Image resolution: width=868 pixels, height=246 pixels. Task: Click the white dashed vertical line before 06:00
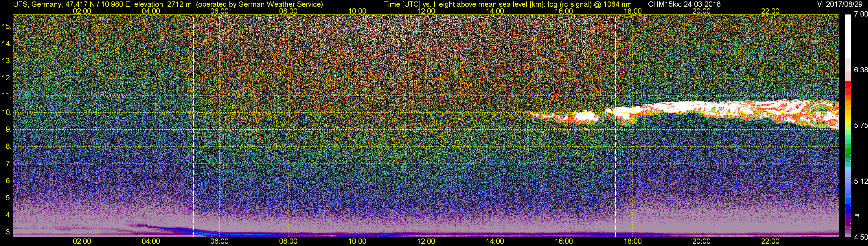coord(193,125)
